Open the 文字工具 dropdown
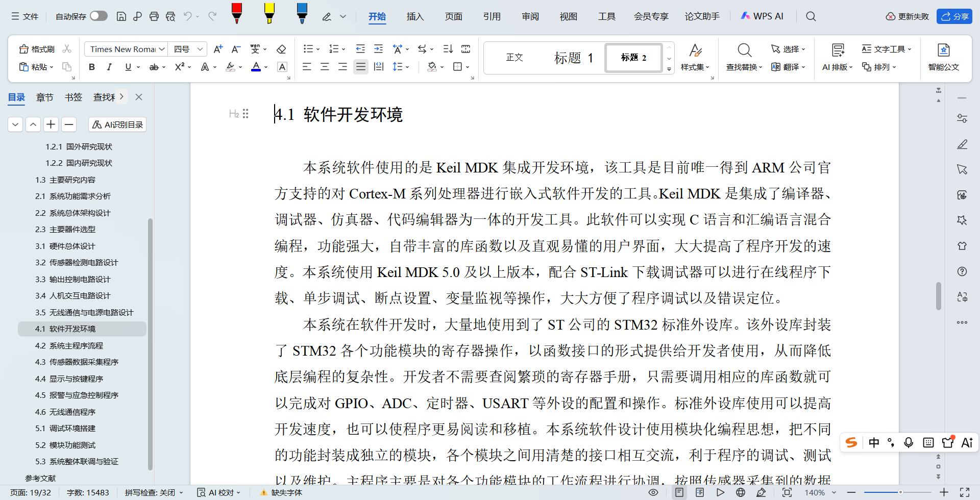Viewport: 980px width, 500px height. click(887, 49)
